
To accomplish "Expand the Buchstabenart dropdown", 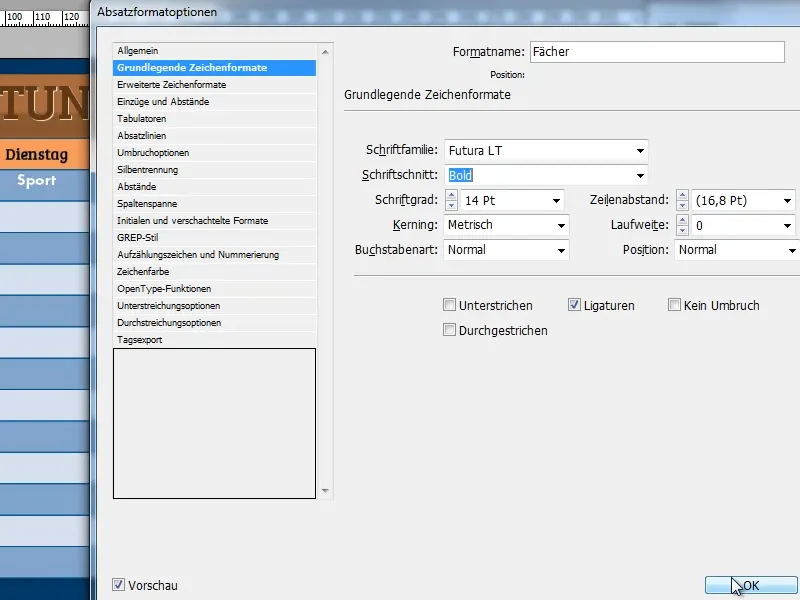I will 561,250.
